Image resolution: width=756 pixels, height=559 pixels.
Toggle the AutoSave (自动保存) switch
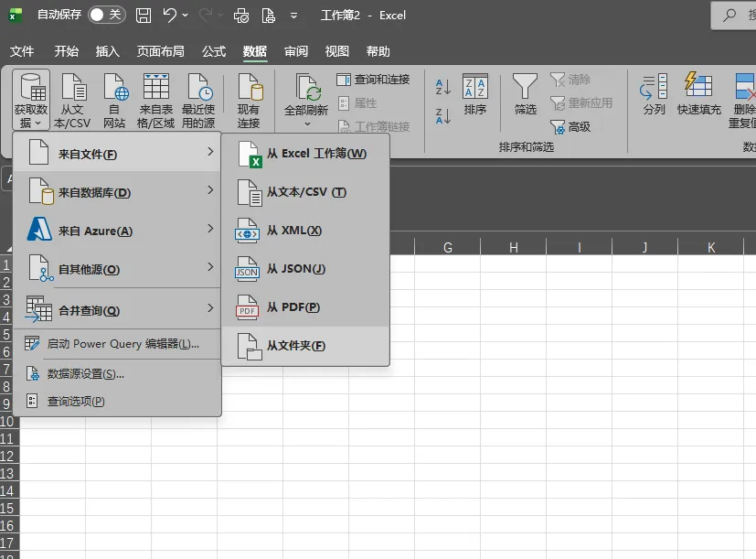click(107, 15)
